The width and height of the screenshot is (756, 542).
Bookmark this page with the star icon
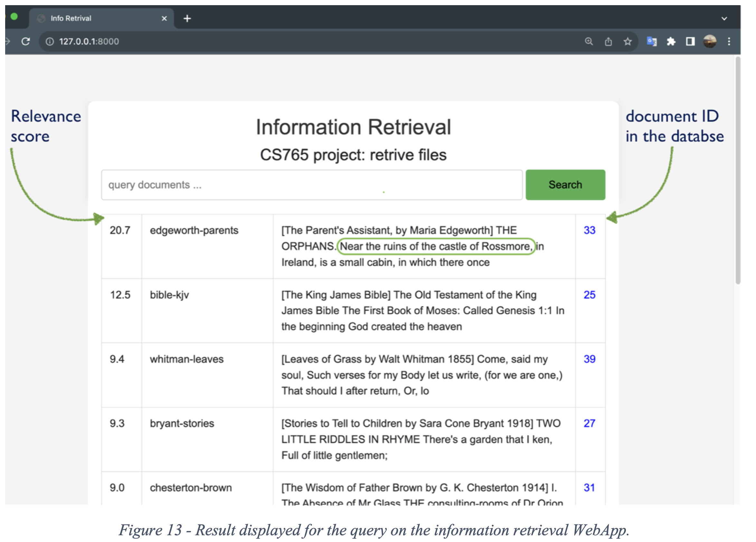627,41
